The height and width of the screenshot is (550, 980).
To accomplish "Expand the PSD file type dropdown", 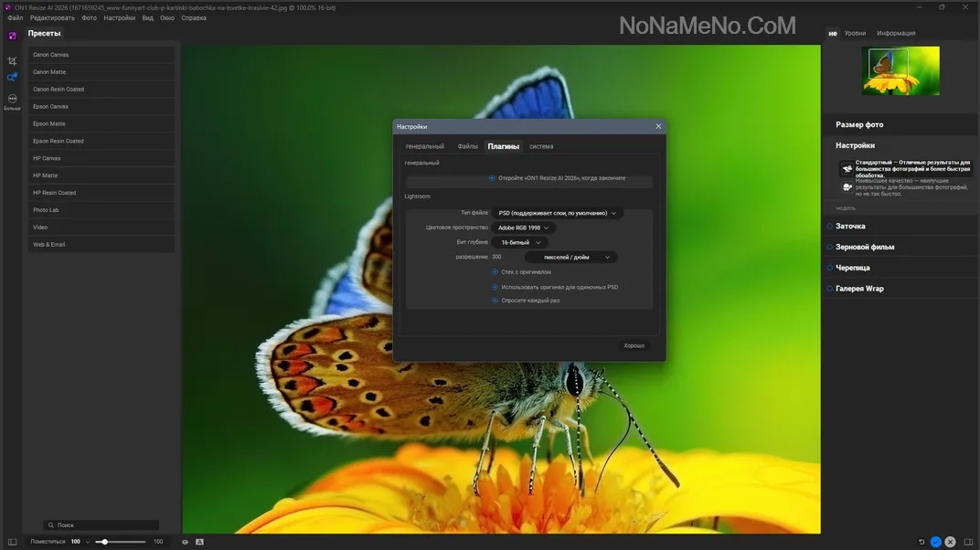I will pyautogui.click(x=558, y=213).
